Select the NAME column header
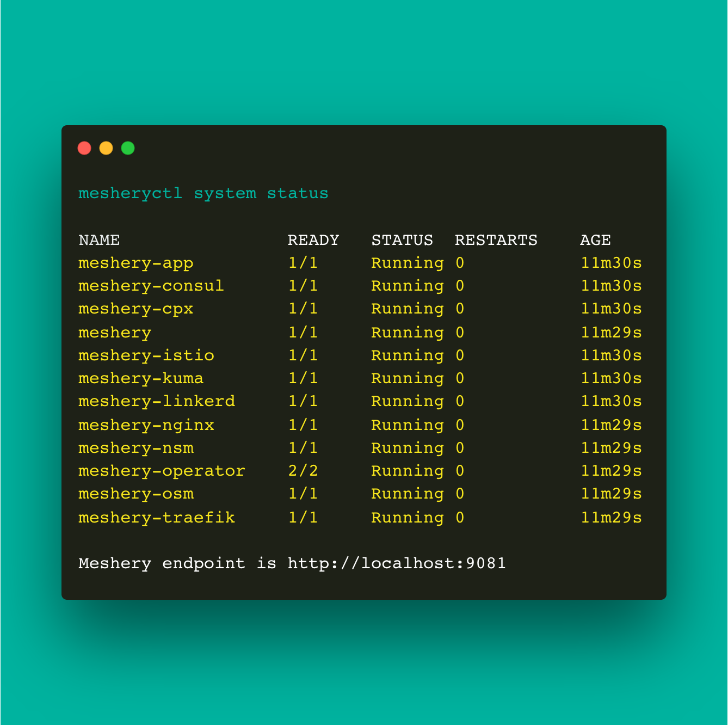 (98, 239)
